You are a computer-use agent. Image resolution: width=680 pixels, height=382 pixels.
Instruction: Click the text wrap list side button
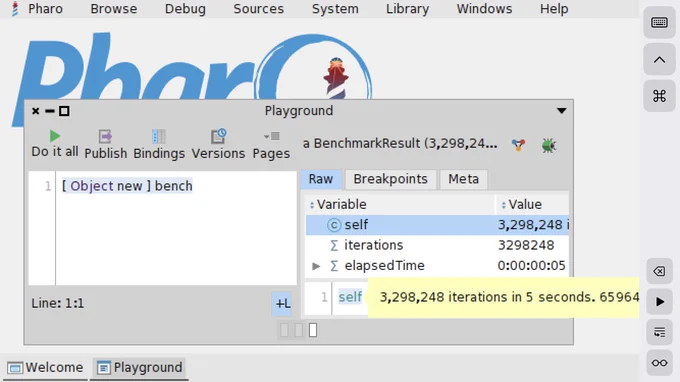pyautogui.click(x=659, y=333)
